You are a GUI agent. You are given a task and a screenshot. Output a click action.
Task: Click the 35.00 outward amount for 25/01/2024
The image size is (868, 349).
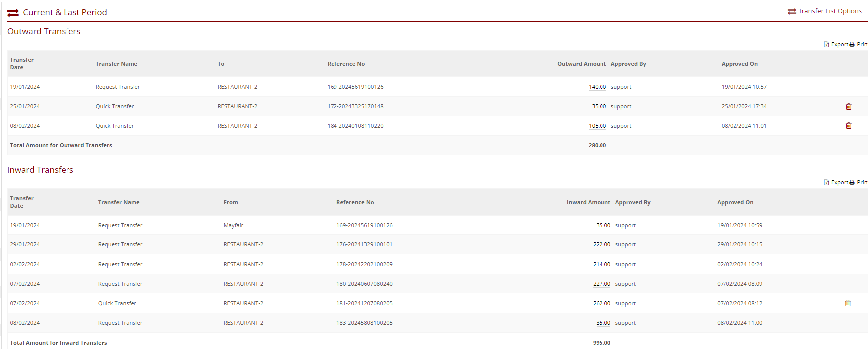pos(599,107)
